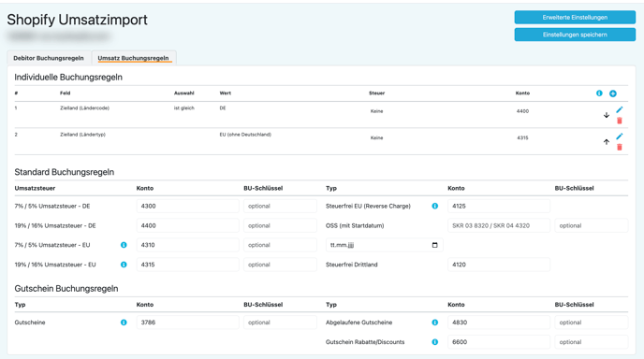Focus Konto field for 7% / 5% Umsatzsteuer - DE

coord(188,206)
